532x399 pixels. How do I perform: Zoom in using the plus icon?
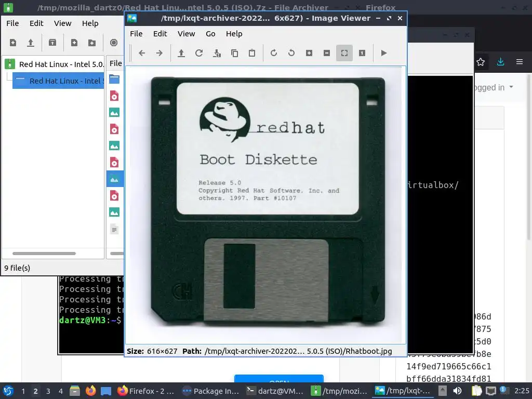[309, 53]
